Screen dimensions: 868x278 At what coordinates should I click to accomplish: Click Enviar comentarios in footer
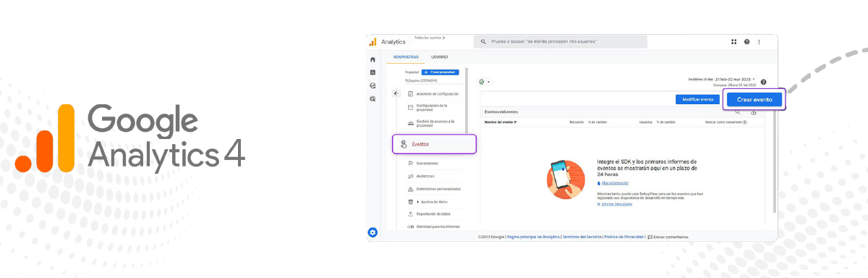[668, 237]
